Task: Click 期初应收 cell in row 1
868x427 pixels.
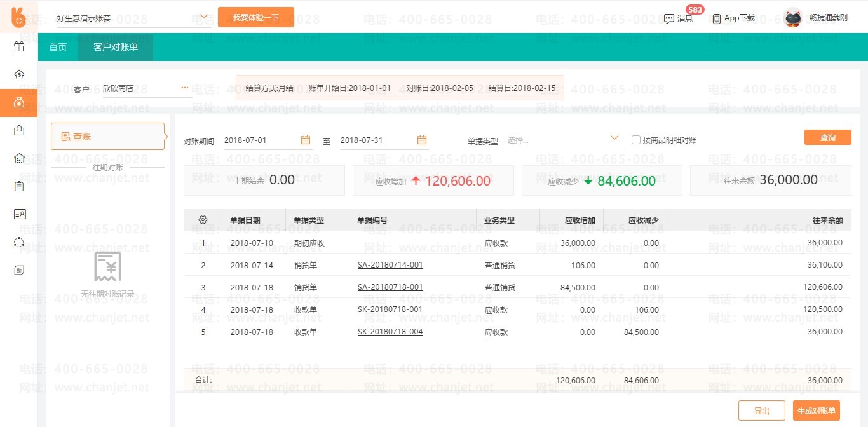Action: point(309,243)
